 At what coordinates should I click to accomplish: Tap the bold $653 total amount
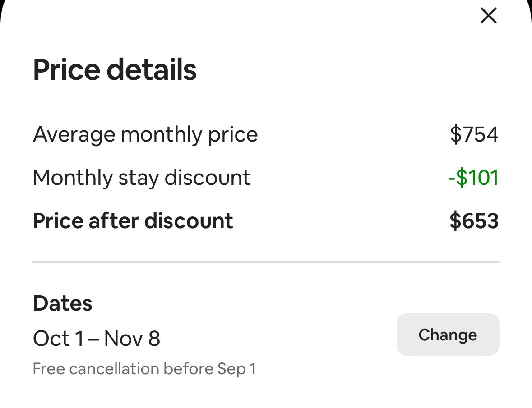point(474,221)
